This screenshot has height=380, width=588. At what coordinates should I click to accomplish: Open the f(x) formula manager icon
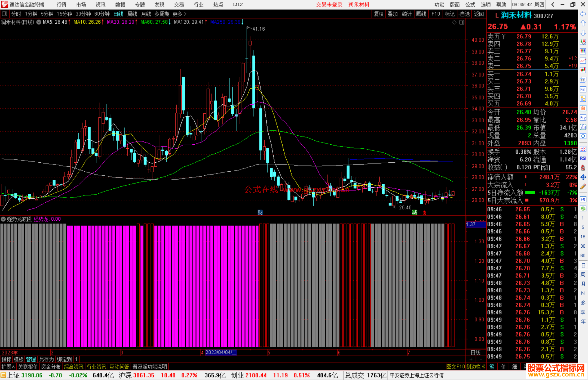(x=583, y=127)
